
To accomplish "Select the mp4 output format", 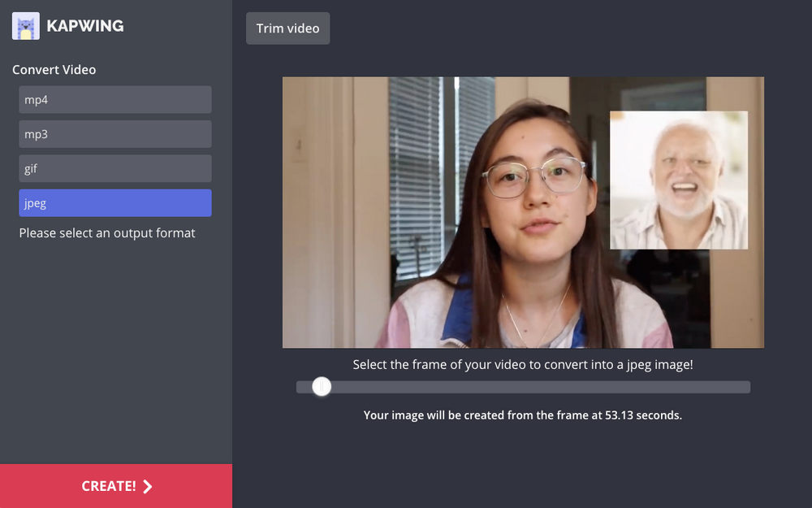I will click(x=115, y=100).
